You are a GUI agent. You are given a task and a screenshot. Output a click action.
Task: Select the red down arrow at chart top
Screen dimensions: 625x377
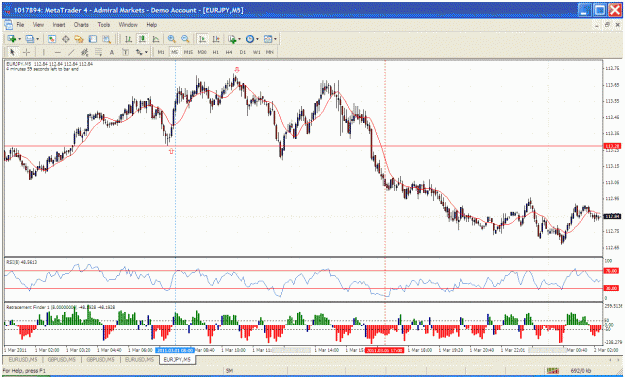(x=237, y=70)
